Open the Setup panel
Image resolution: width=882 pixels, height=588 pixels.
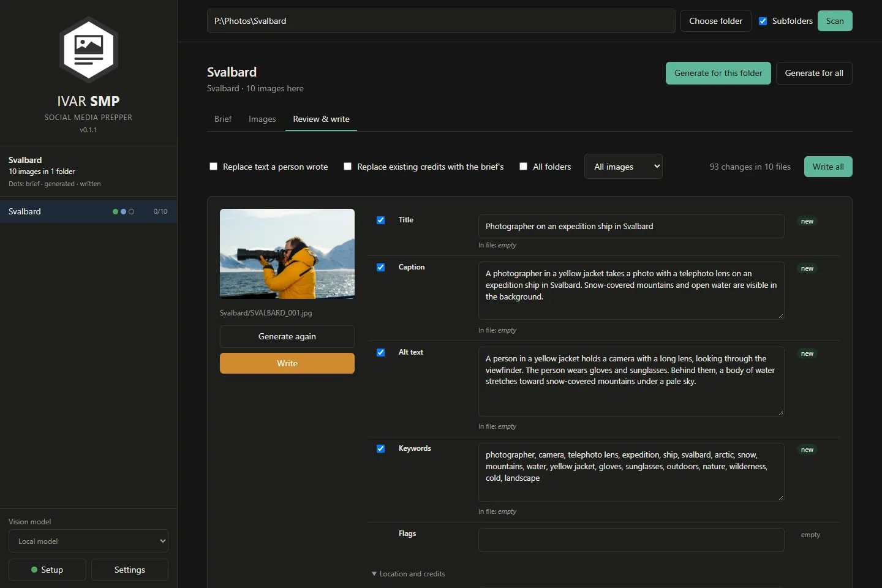tap(48, 570)
